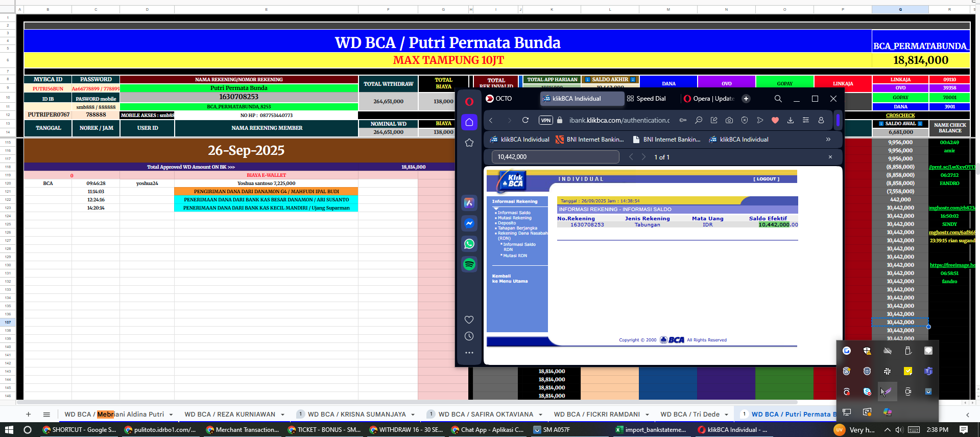Open Mebriani Aldina Putri sheet dropdown

click(171, 415)
